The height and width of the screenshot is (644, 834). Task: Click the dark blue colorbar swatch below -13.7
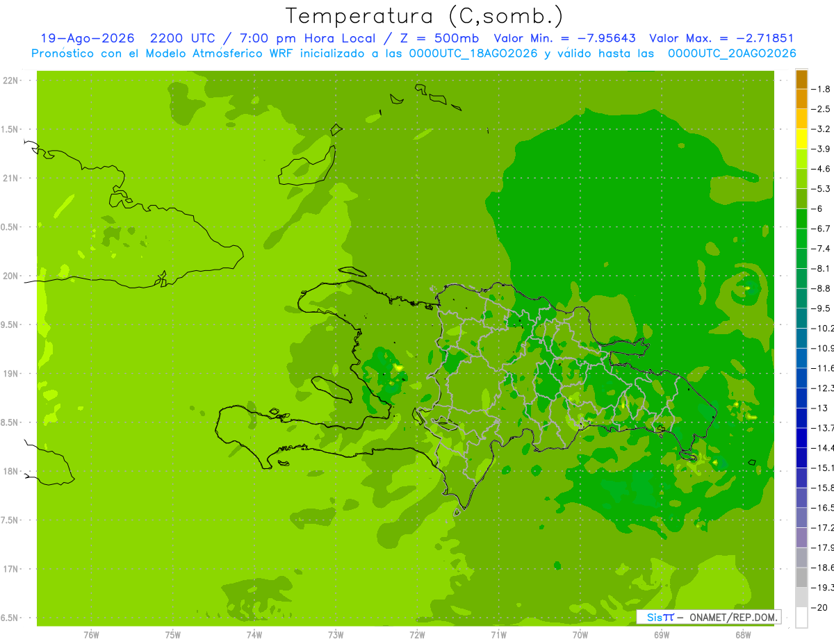[801, 438]
